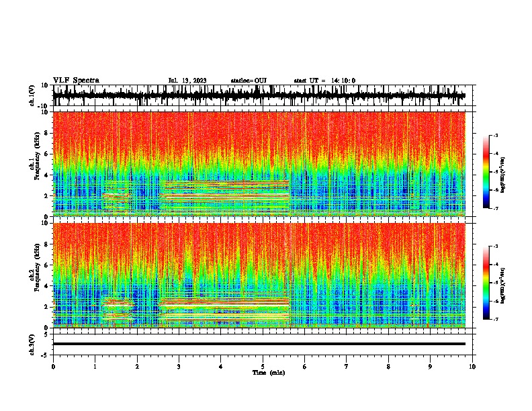Click the -3 value on ch.2 colorbar
The image size is (532, 411).
pyautogui.click(x=495, y=246)
